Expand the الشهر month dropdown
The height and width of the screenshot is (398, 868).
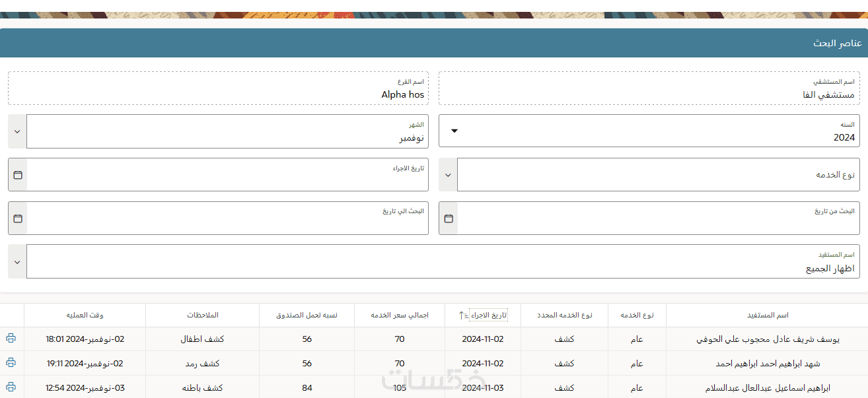pyautogui.click(x=18, y=131)
